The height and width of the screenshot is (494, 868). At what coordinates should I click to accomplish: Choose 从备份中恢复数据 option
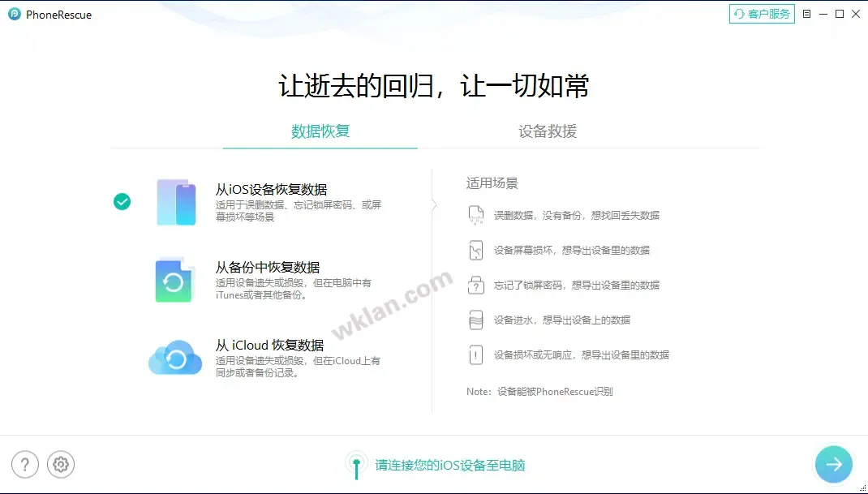(x=268, y=268)
